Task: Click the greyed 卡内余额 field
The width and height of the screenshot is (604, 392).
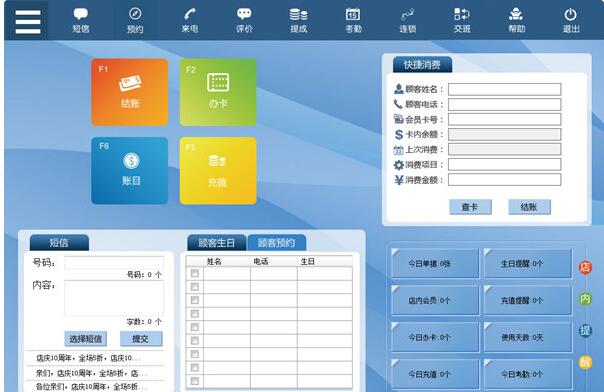Action: pyautogui.click(x=504, y=134)
